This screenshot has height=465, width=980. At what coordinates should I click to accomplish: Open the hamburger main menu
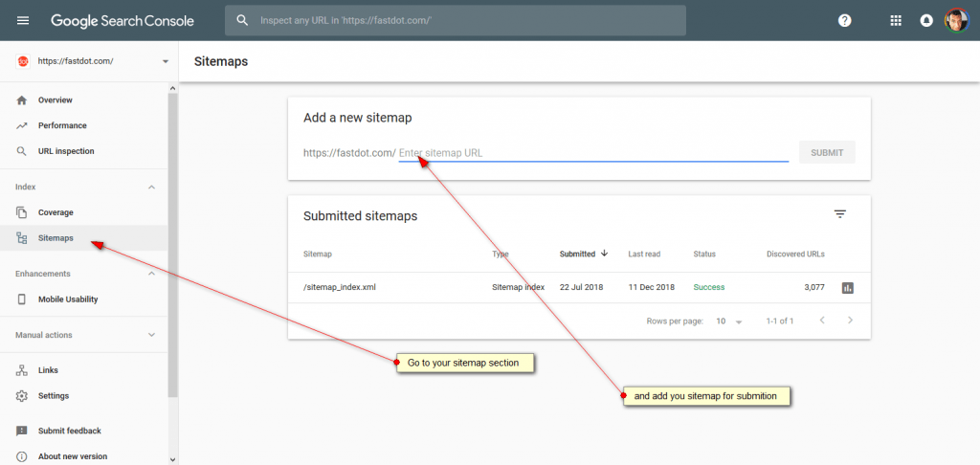(x=23, y=21)
